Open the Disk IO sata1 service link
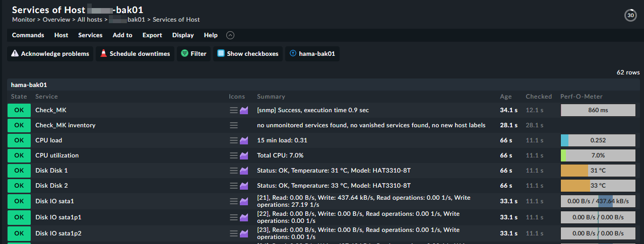Screen dimensions: 644x244 point(55,201)
